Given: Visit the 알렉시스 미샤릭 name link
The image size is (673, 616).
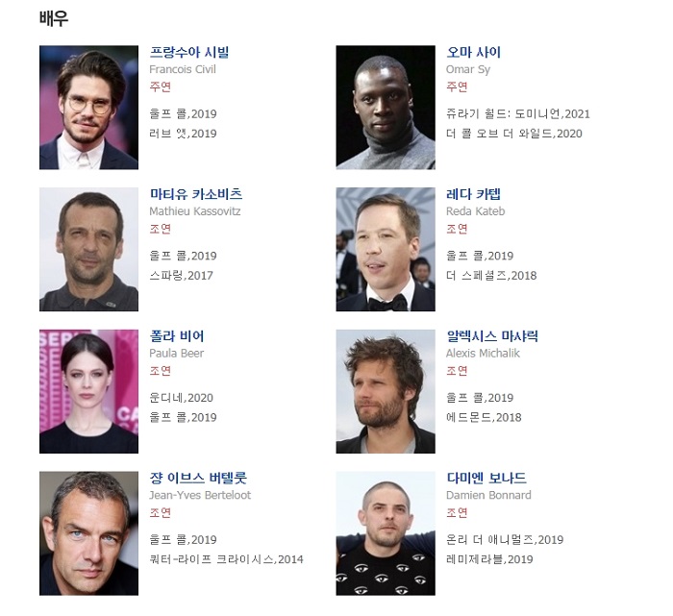Looking at the screenshot, I should click(492, 336).
